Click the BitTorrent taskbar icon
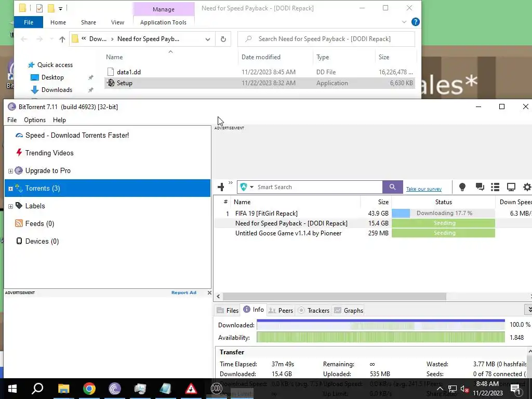 point(115,389)
